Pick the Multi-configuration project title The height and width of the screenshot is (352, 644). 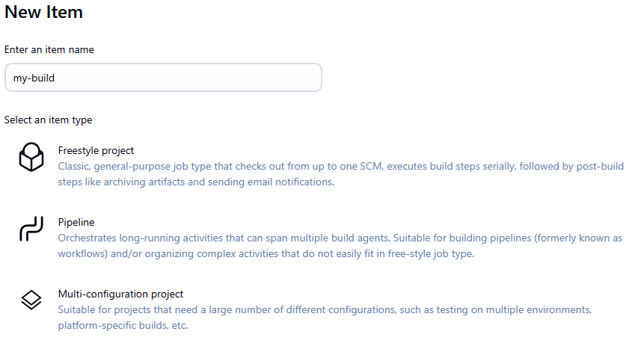pyautogui.click(x=120, y=294)
